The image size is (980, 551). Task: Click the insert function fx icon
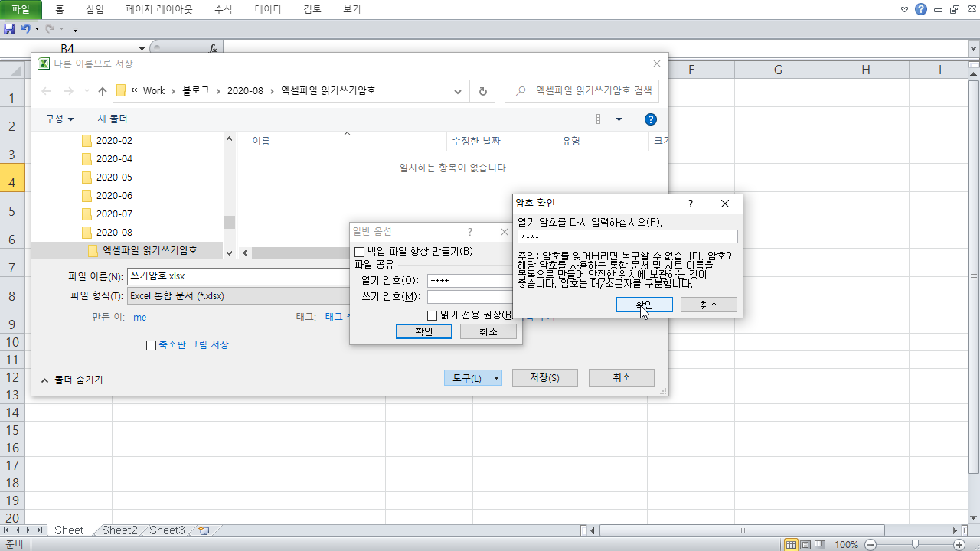coord(214,48)
